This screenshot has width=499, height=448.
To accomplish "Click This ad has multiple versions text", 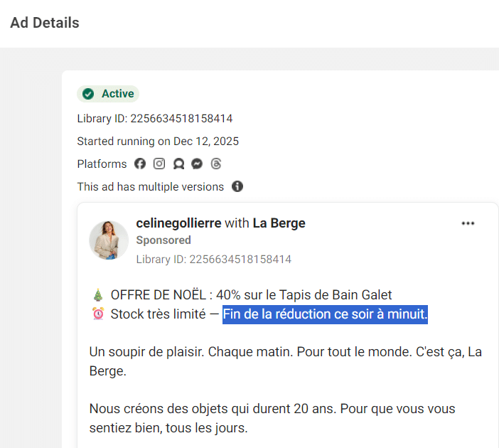I will pyautogui.click(x=151, y=186).
